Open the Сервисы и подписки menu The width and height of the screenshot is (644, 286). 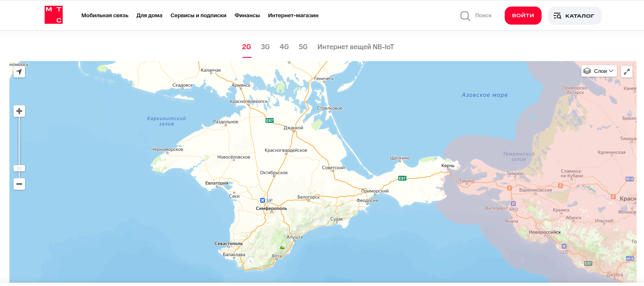pos(198,16)
